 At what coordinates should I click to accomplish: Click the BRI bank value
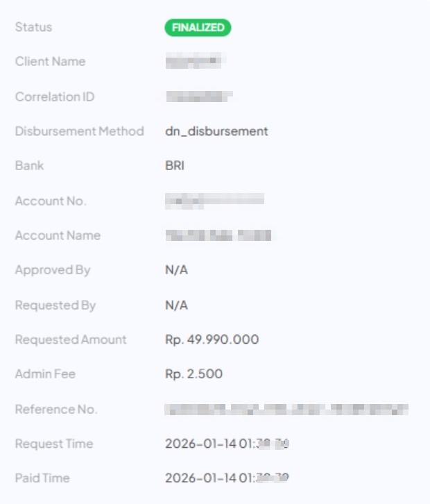175,166
